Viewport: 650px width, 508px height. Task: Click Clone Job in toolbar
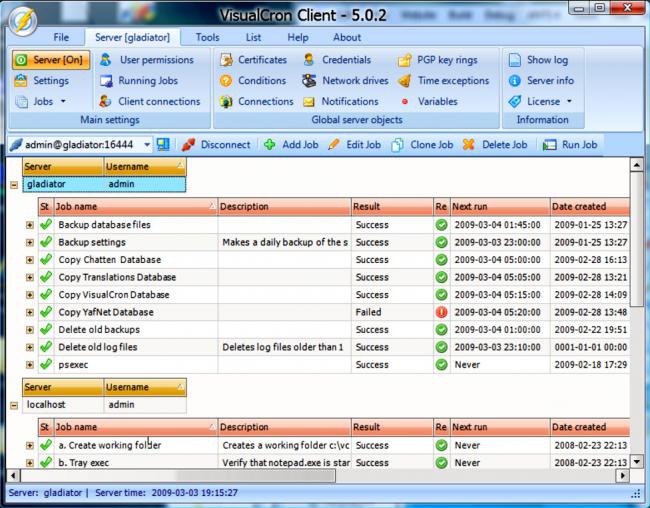pos(422,145)
